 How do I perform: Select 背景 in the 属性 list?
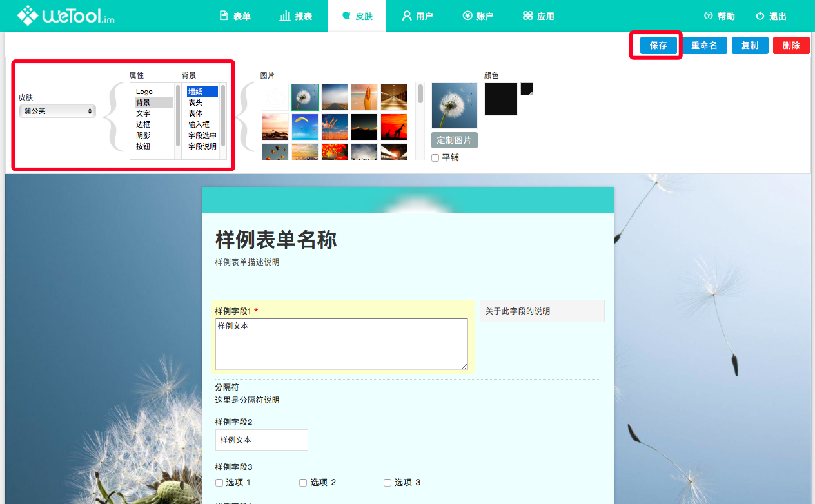(153, 102)
